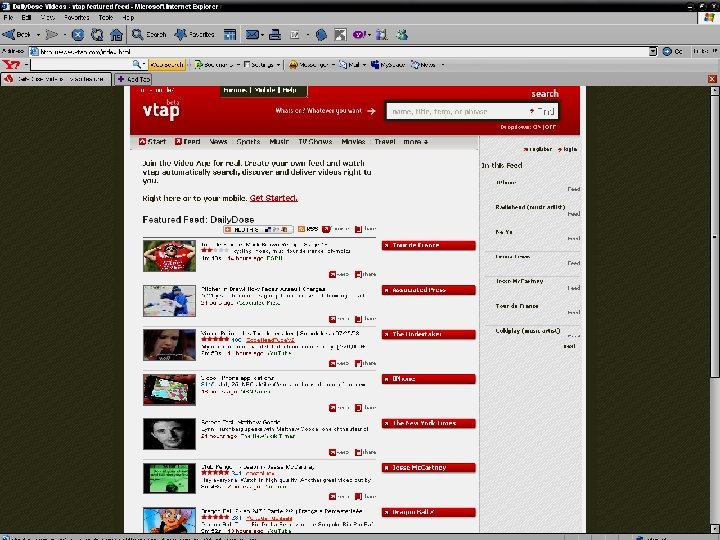Click the Radiohead (music artist) sidebar entry
The width and height of the screenshot is (720, 540).
pos(530,207)
